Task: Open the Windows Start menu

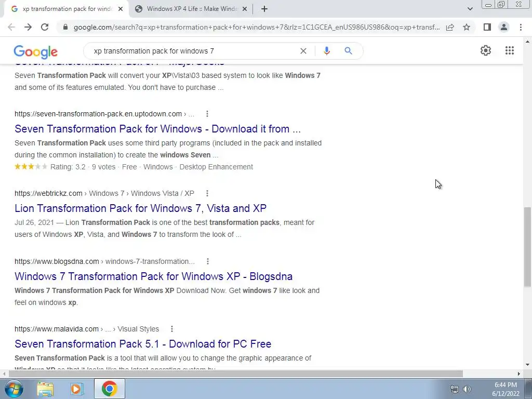Action: [x=14, y=389]
